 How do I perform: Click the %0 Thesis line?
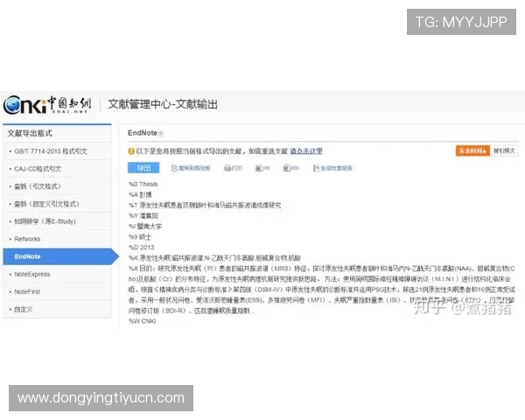[x=143, y=185]
